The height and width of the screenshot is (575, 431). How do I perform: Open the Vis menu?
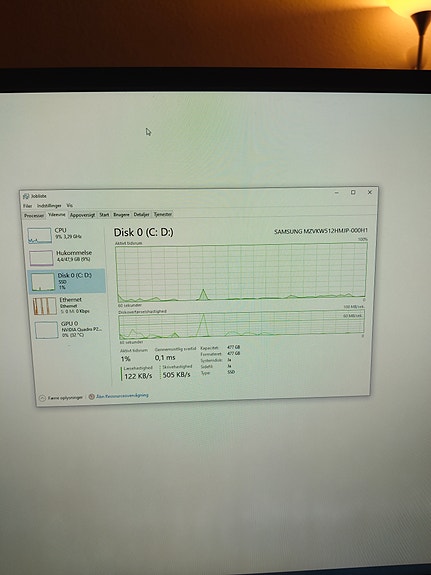click(x=70, y=206)
